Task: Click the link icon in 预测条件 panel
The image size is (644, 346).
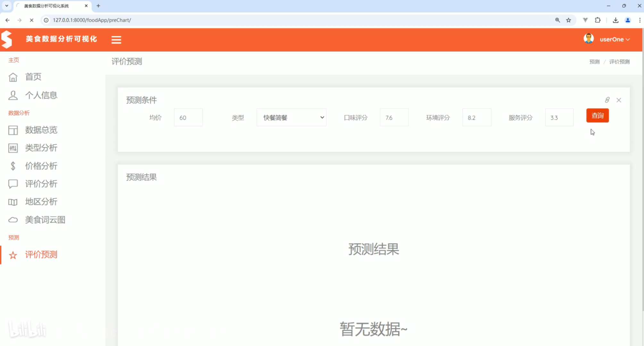Action: pyautogui.click(x=607, y=100)
